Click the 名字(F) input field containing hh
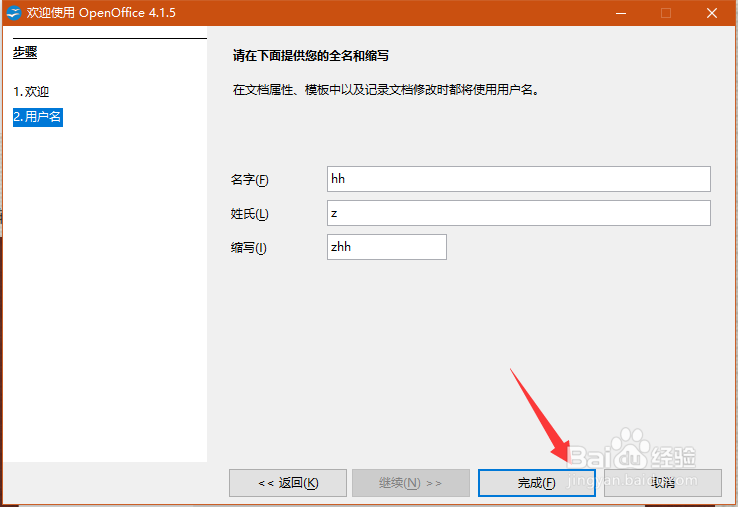Image resolution: width=738 pixels, height=507 pixels. pyautogui.click(x=519, y=179)
